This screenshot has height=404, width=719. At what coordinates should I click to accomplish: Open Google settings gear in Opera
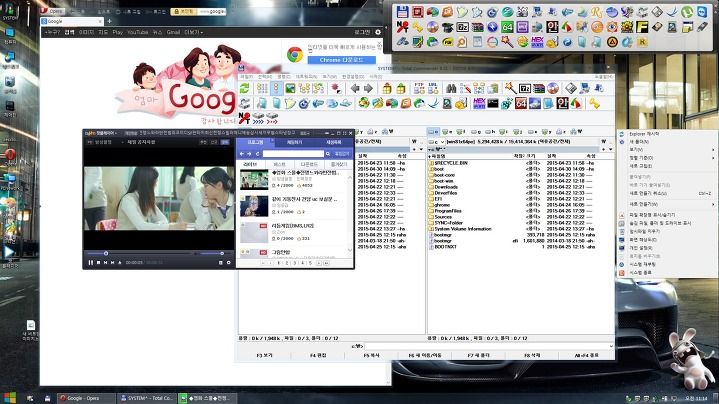[378, 32]
